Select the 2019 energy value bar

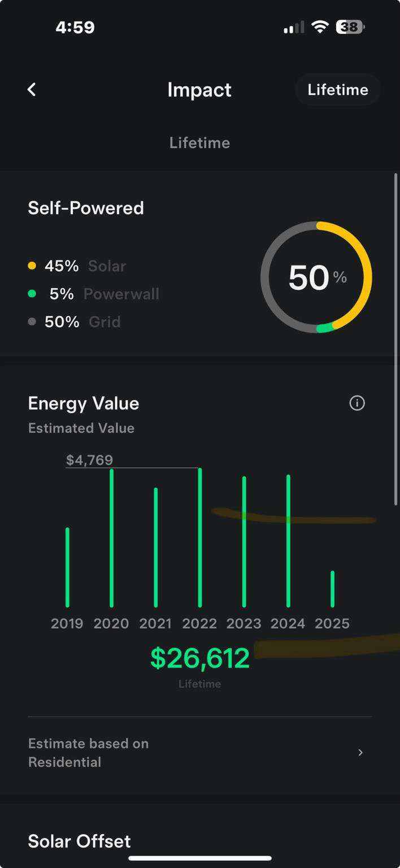67,567
